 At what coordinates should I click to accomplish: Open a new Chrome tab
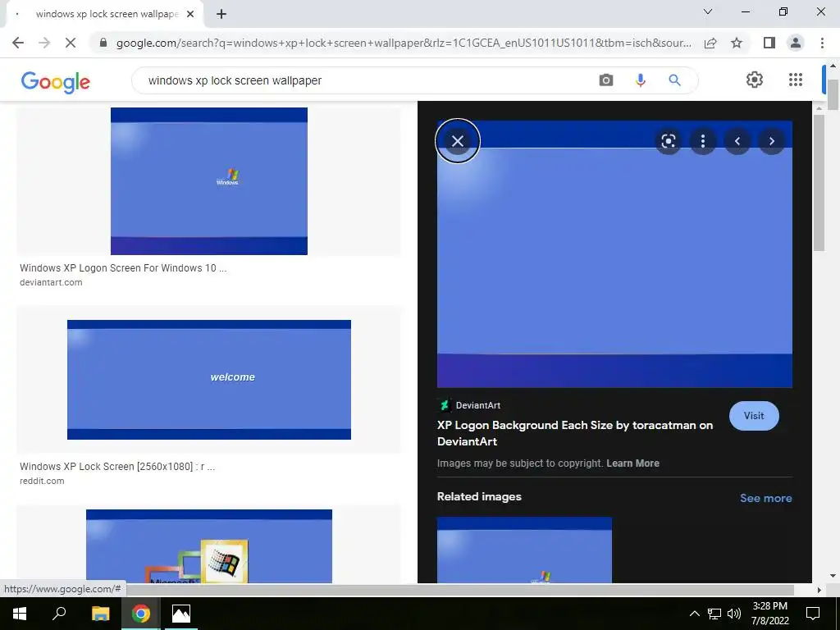pos(221,14)
